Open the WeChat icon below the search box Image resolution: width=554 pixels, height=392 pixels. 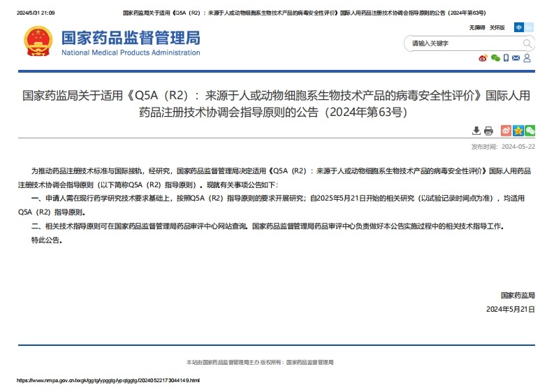495,58
